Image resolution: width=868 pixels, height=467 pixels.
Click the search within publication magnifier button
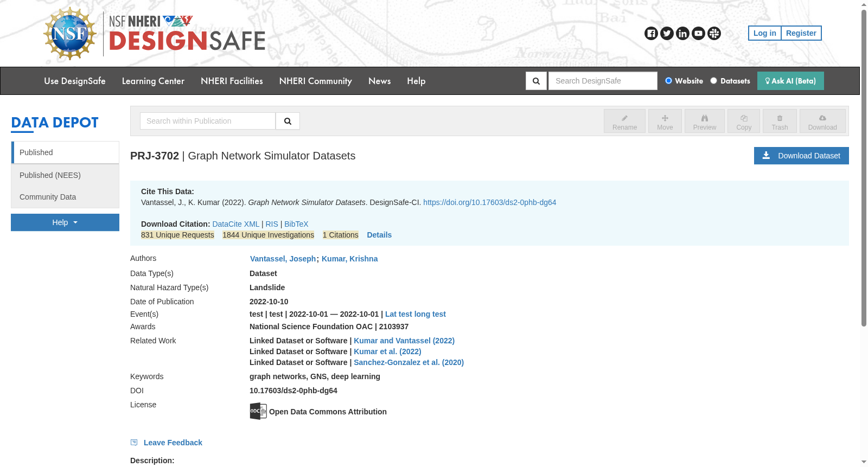(x=288, y=121)
